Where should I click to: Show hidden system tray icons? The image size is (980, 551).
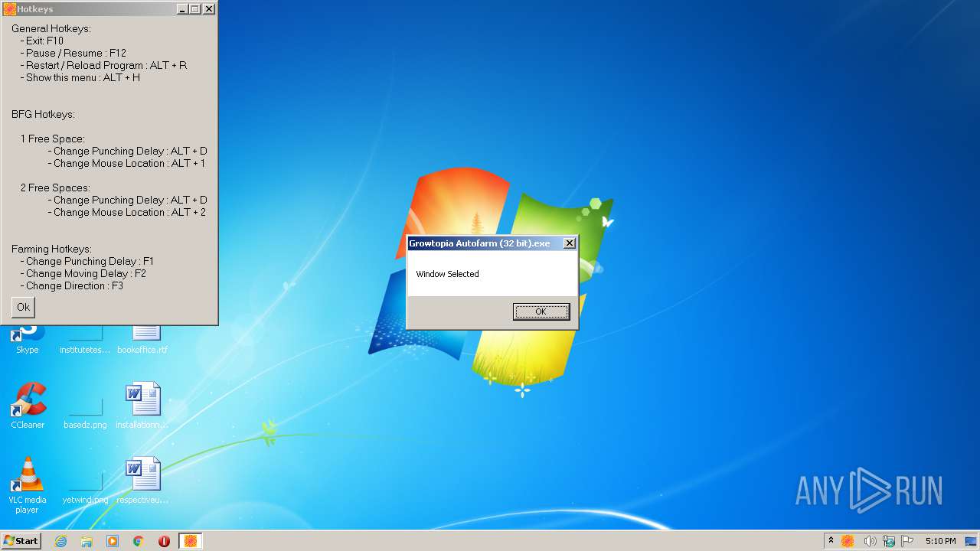[831, 541]
